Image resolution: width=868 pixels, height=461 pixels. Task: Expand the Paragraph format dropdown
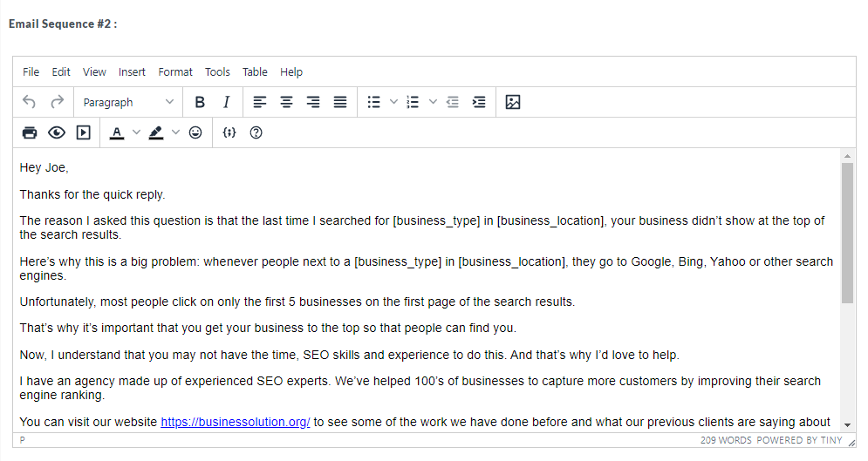[128, 102]
